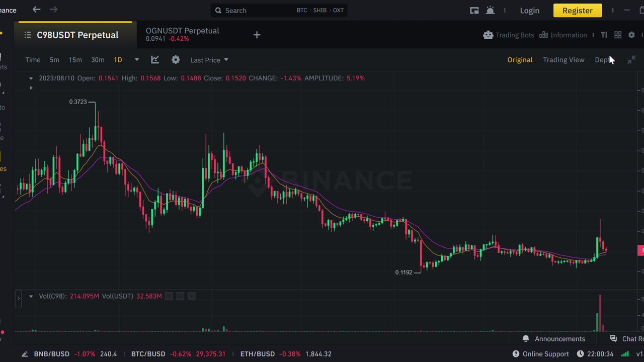Click the yellow Register button
The height and width of the screenshot is (362, 644).
578,10
